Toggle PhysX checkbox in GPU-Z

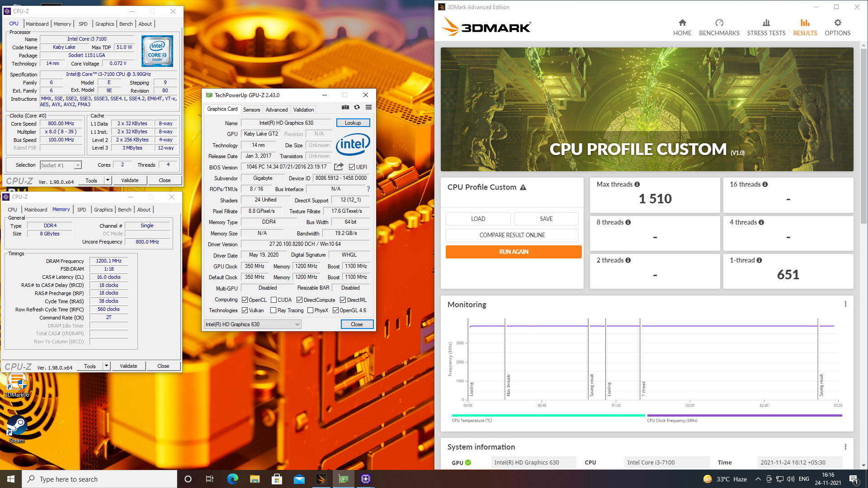point(310,310)
